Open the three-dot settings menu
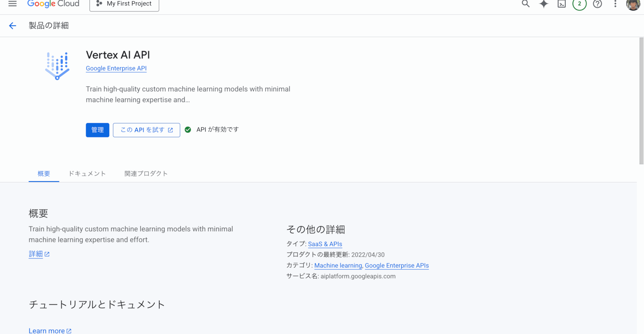Viewport: 644px width, 334px height. tap(615, 4)
